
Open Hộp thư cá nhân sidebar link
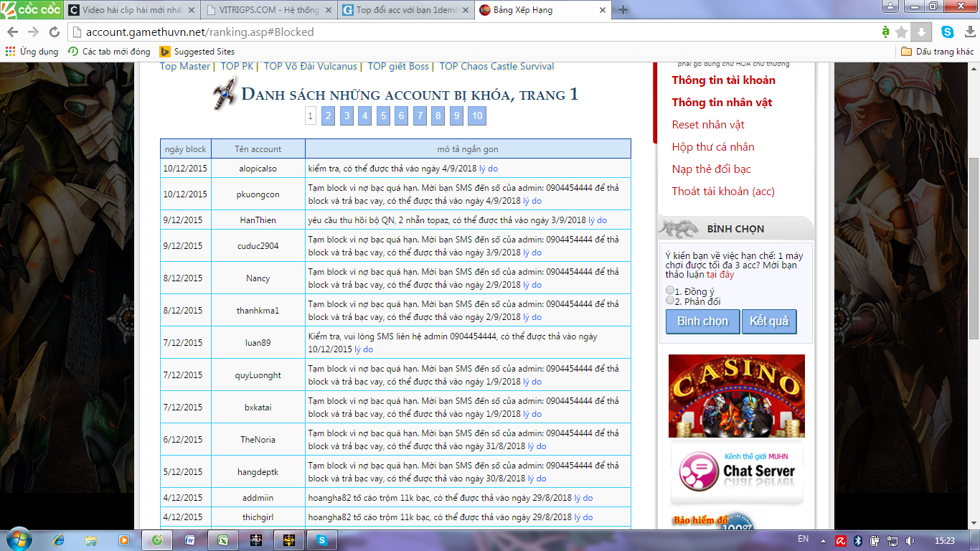[x=713, y=147]
